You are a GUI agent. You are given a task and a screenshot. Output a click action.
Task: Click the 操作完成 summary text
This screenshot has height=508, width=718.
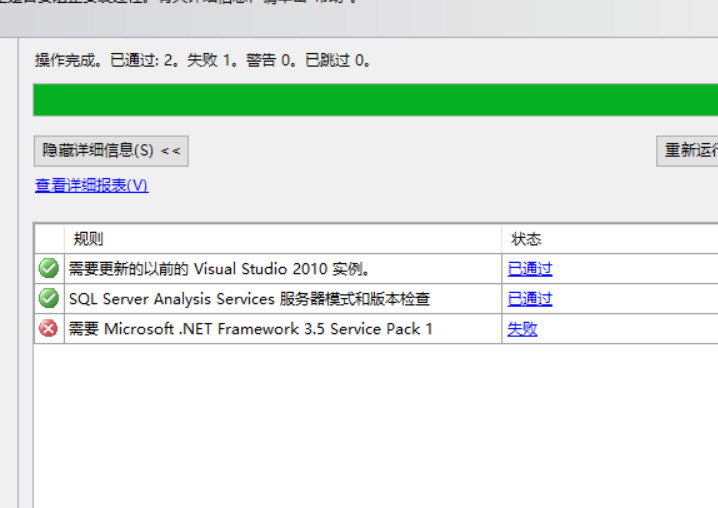coord(203,60)
